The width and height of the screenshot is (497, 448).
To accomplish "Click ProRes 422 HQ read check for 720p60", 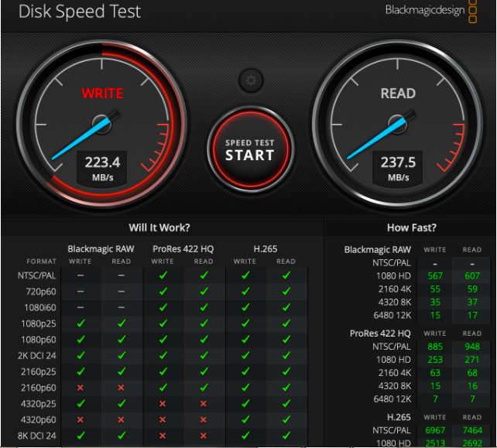I will point(204,291).
